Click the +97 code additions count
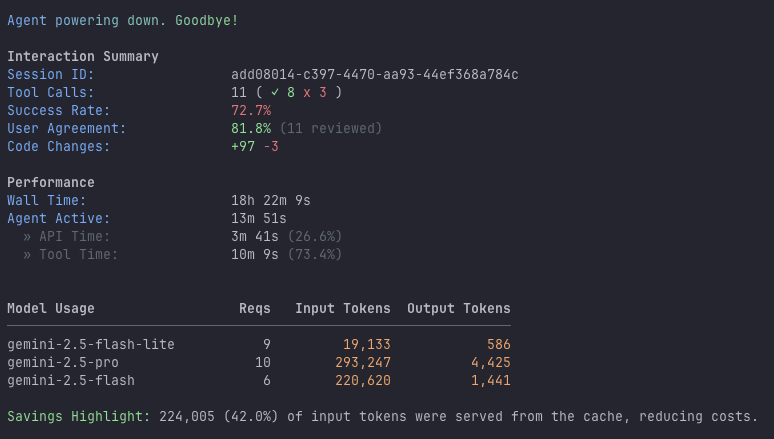774x439 pixels. pyautogui.click(x=243, y=147)
